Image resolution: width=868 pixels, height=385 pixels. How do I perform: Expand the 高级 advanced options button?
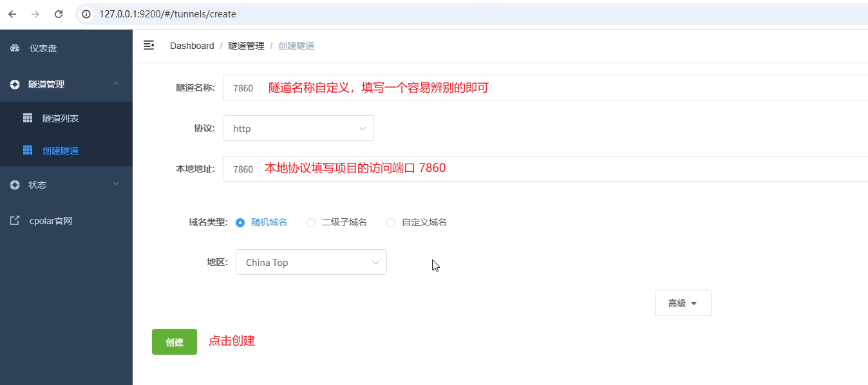coord(683,303)
